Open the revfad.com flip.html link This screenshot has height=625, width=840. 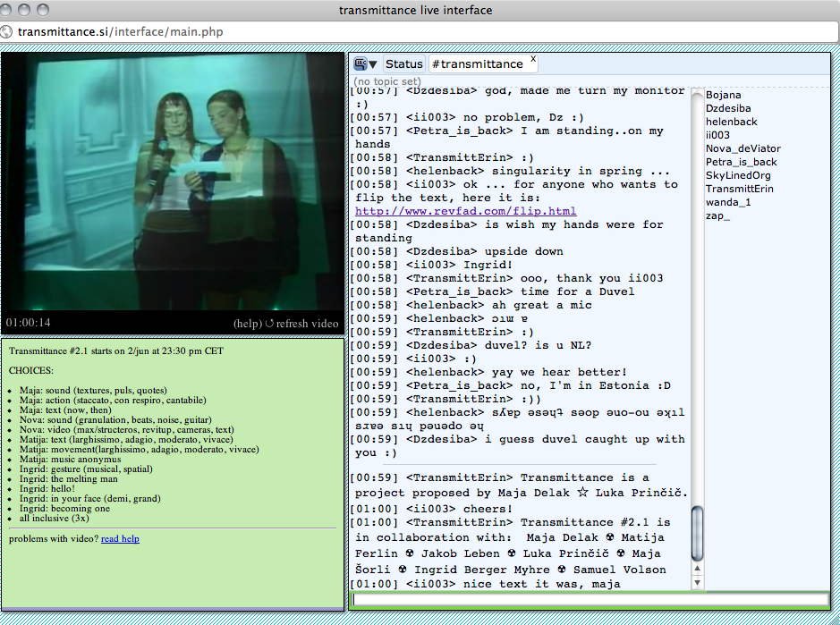(x=465, y=211)
